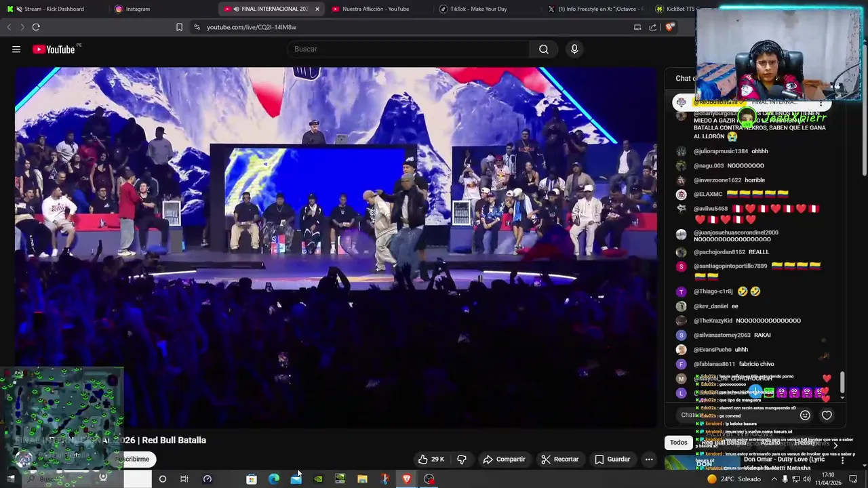Open File Explorer folder in the taskbar
The height and width of the screenshot is (488, 868).
(x=362, y=479)
